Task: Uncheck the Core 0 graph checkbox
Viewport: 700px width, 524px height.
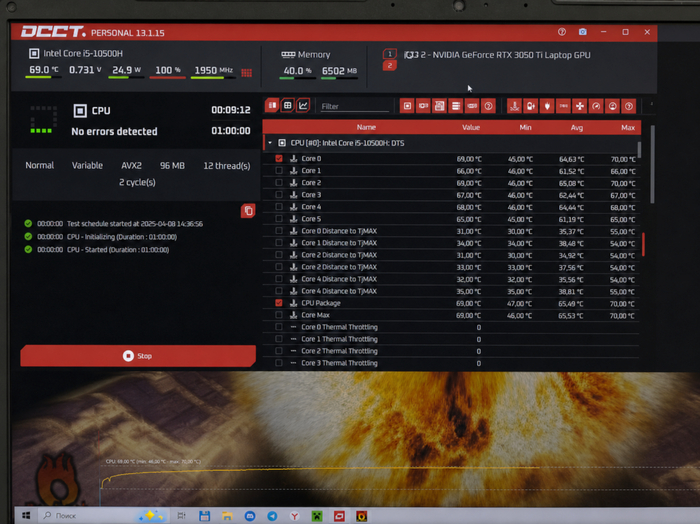Action: (279, 158)
